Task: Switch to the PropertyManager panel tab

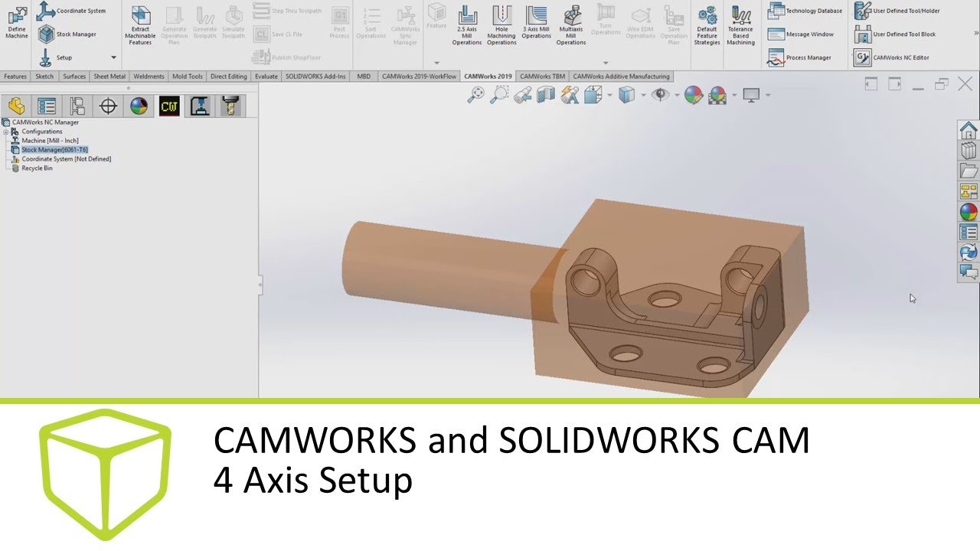Action: coord(47,106)
